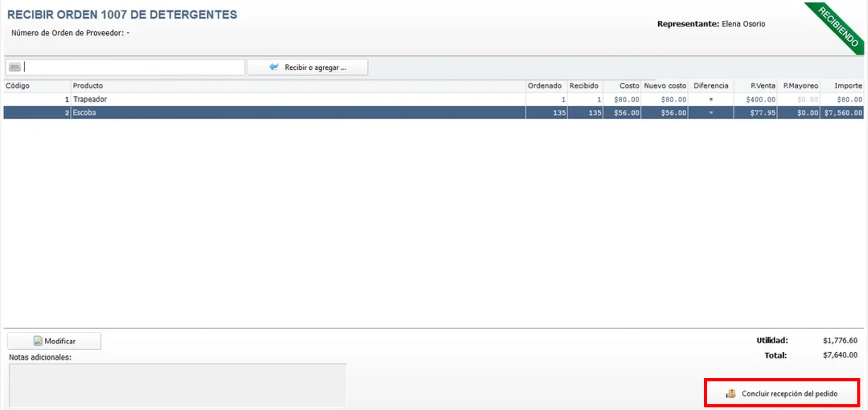This screenshot has height=410, width=868.
Task: Select the Escoba product row
Action: tap(434, 113)
